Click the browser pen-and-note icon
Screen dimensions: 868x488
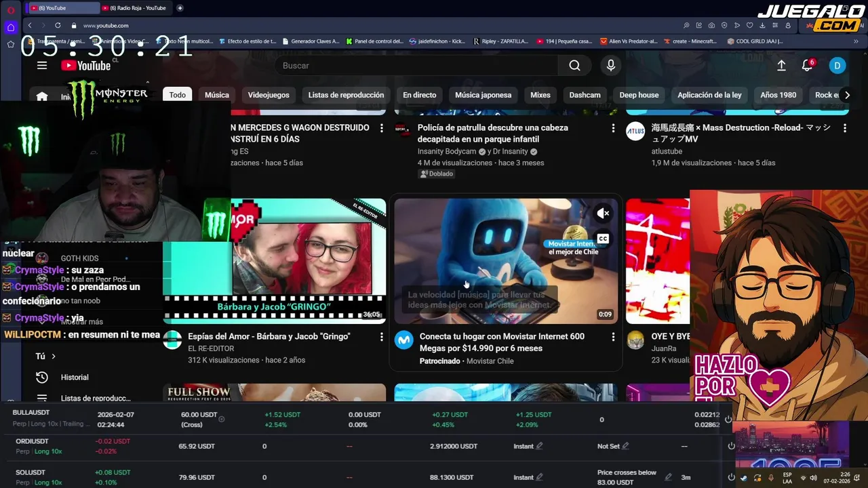pos(698,26)
